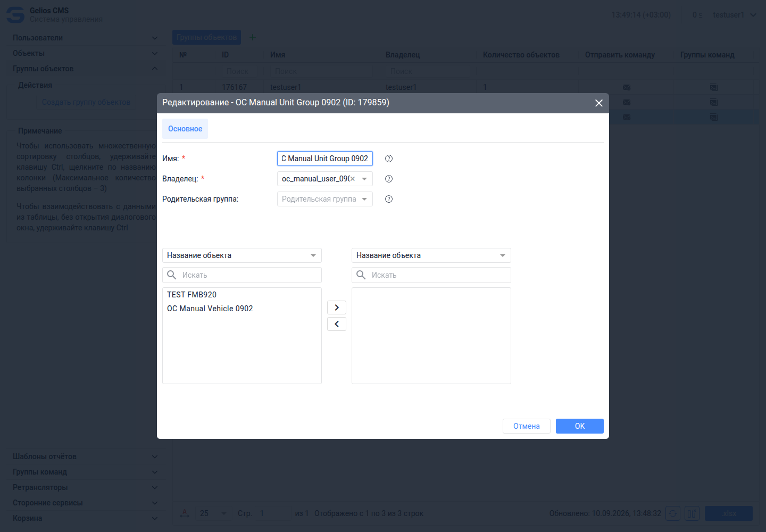Clear the owner oc_manual_user selection with X
Image resolution: width=766 pixels, height=532 pixels.
(x=353, y=179)
